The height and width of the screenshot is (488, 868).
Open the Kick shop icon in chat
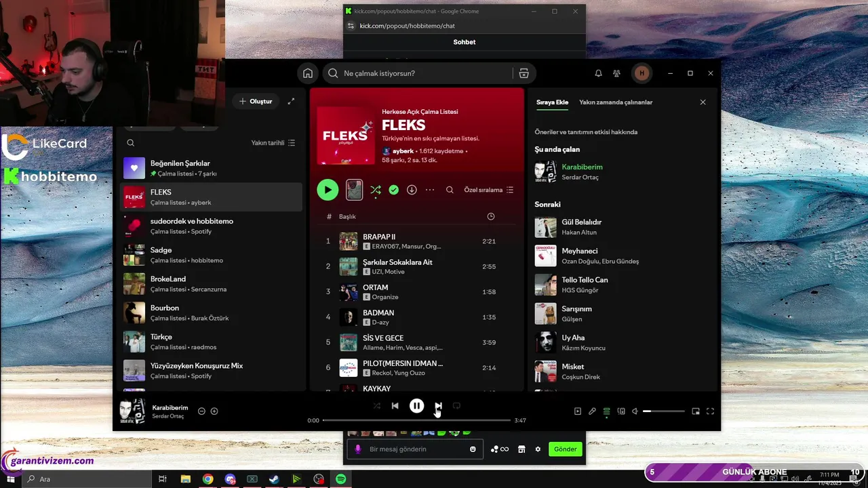click(x=521, y=449)
